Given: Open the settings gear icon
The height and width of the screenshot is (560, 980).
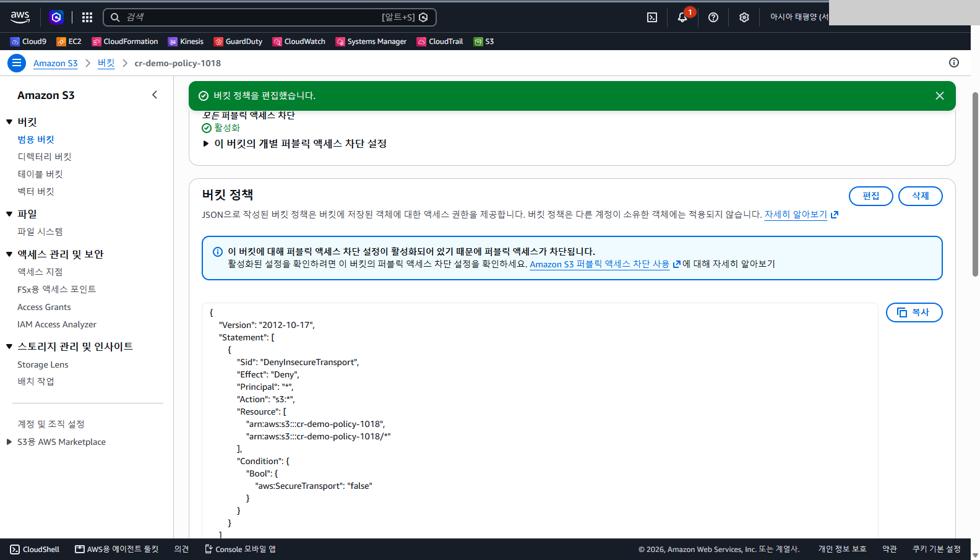Looking at the screenshot, I should (x=744, y=17).
